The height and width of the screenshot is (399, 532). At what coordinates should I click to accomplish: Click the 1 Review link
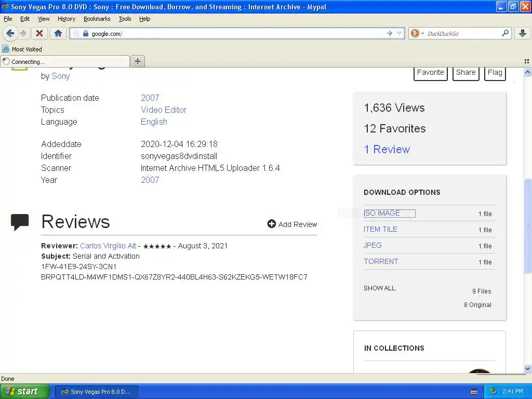click(x=387, y=149)
